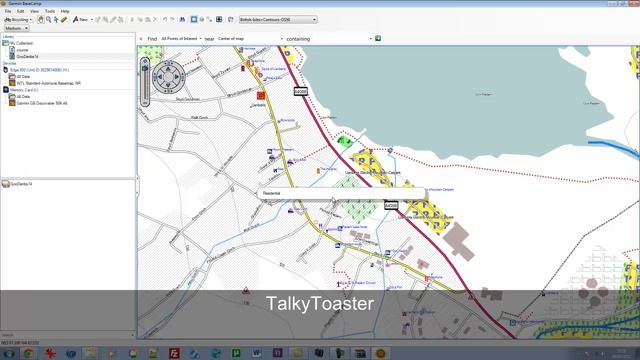Image resolution: width=640 pixels, height=360 pixels.
Task: Click the Cut scissors icon
Action: click(132, 20)
